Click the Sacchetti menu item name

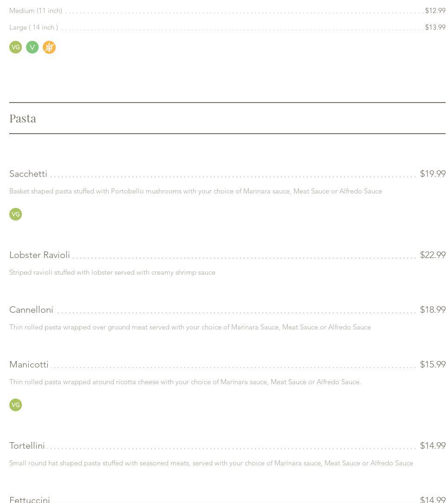tap(28, 174)
